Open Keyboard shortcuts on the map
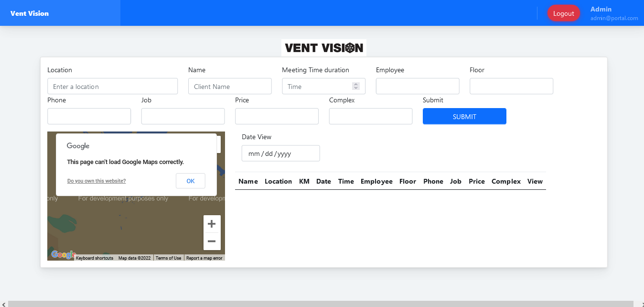The height and width of the screenshot is (307, 644). pyautogui.click(x=95, y=258)
